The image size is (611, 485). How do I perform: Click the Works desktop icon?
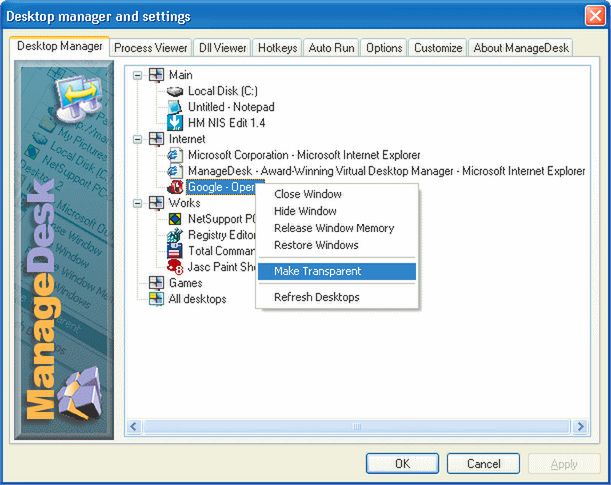156,203
